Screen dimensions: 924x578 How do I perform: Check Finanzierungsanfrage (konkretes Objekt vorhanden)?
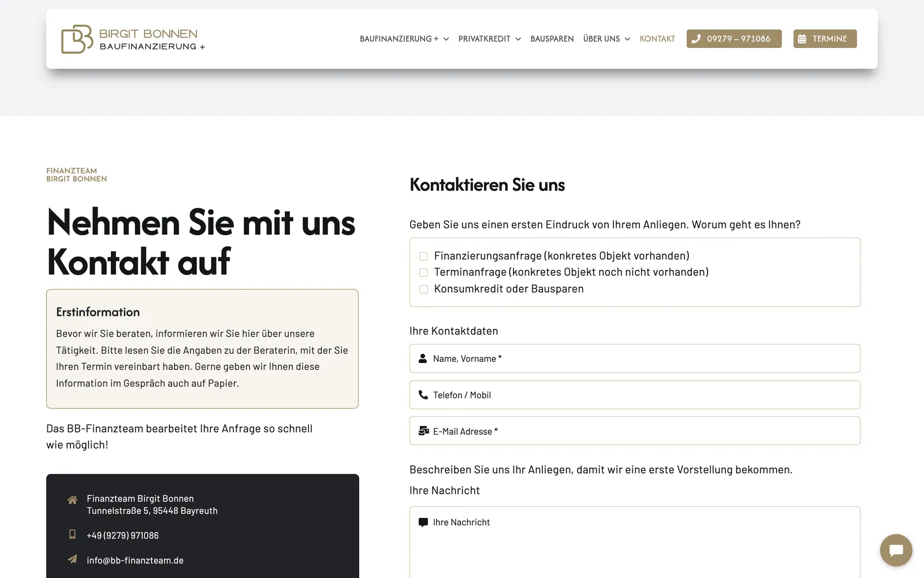(423, 256)
